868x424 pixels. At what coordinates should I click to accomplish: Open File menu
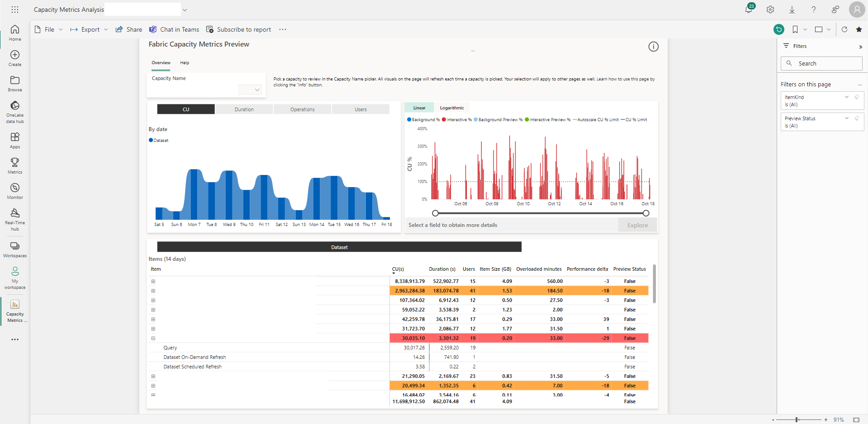(x=49, y=29)
